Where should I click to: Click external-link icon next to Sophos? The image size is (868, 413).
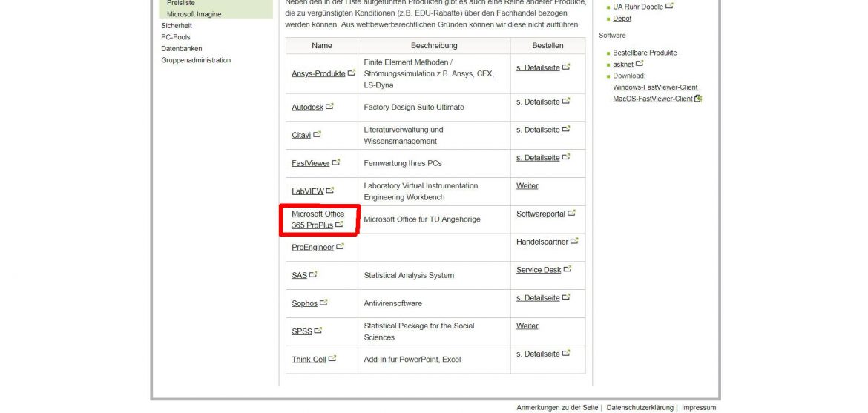click(324, 303)
